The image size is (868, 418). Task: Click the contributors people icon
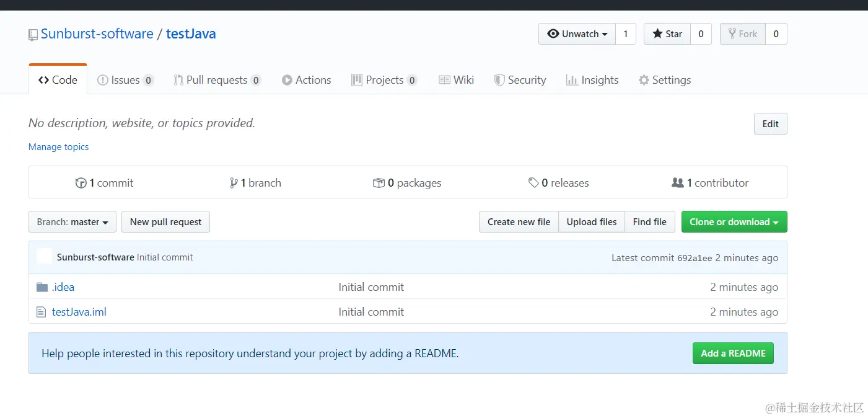coord(678,183)
